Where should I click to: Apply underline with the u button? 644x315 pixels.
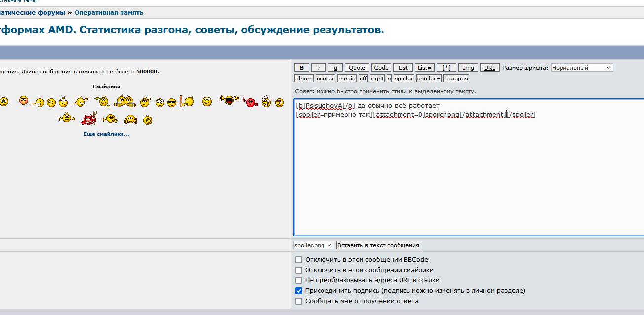(335, 68)
